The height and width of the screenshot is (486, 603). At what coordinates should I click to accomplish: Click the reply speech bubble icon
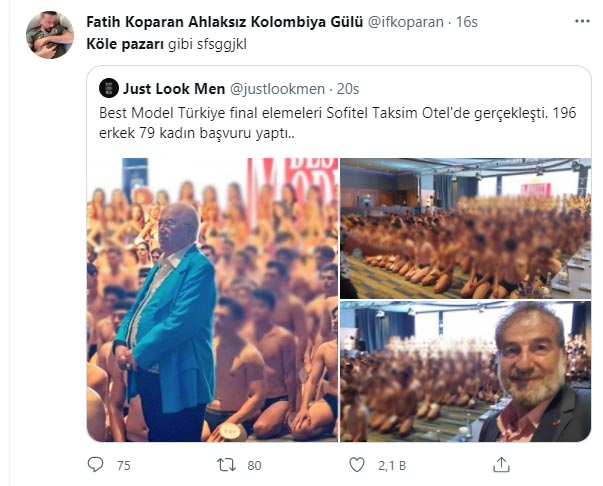coord(95,465)
